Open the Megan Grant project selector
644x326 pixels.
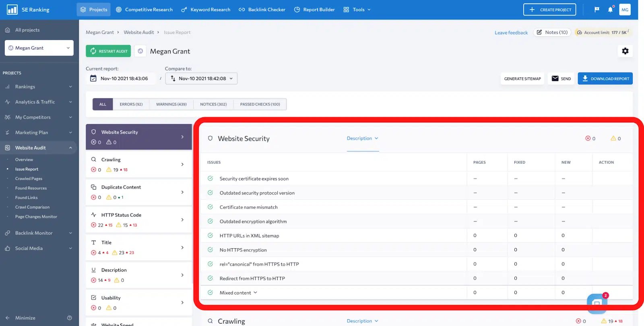tap(39, 48)
